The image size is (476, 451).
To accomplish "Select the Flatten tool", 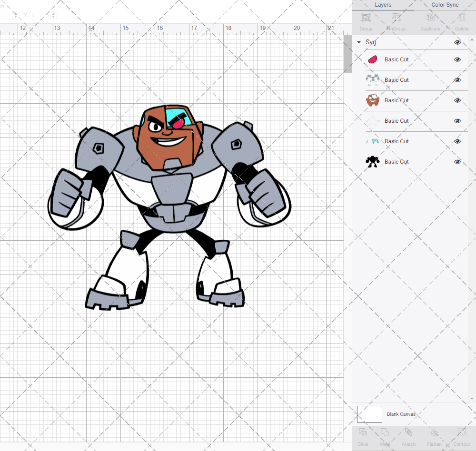I will [435, 432].
